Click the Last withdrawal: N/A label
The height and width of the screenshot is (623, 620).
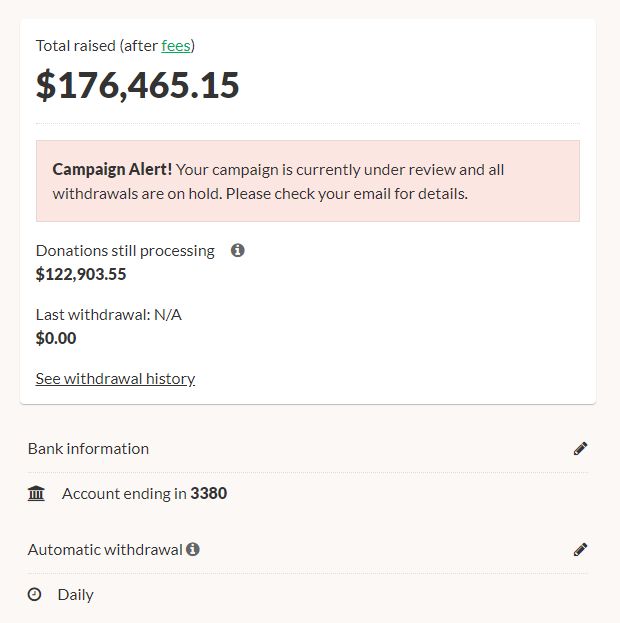point(108,314)
